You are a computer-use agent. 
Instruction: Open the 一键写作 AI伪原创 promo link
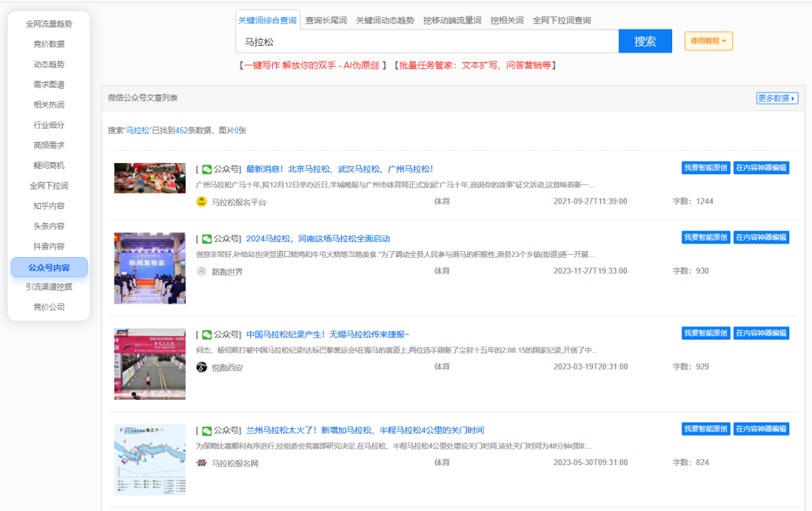[x=312, y=65]
